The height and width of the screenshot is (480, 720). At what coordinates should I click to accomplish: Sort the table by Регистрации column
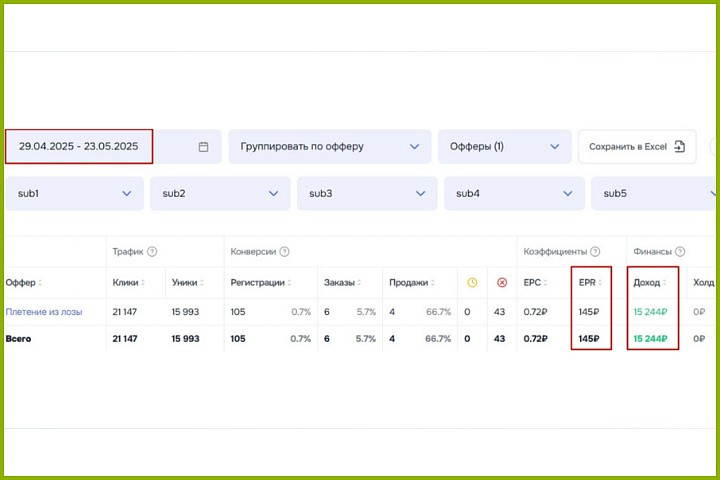tap(261, 283)
